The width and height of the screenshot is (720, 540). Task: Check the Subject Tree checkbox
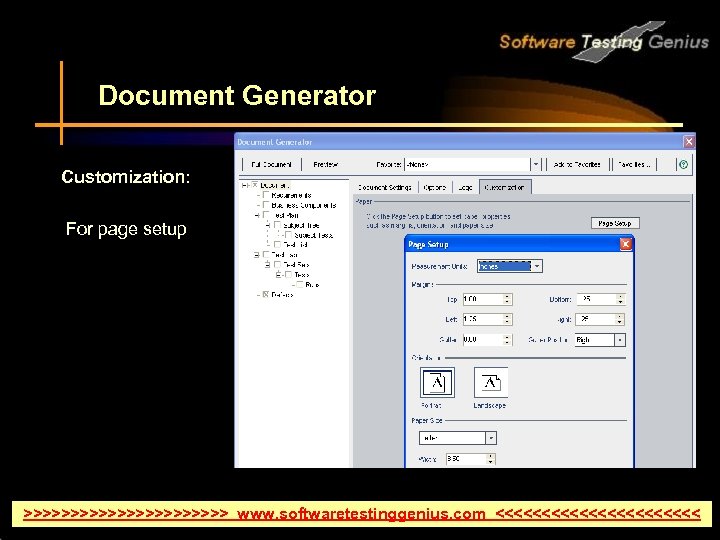coord(277,225)
